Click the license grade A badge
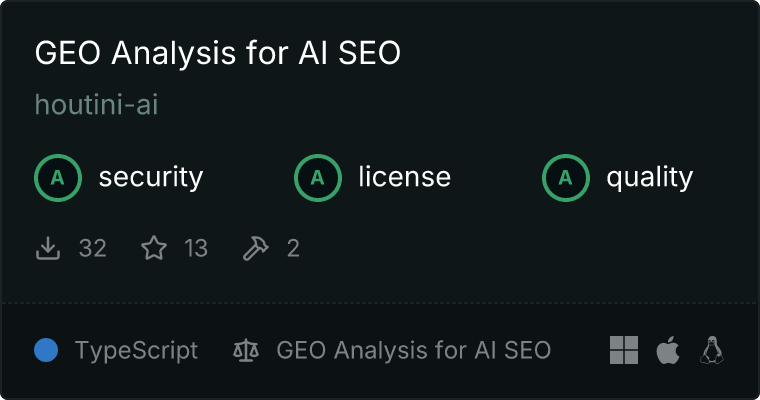 click(x=318, y=178)
